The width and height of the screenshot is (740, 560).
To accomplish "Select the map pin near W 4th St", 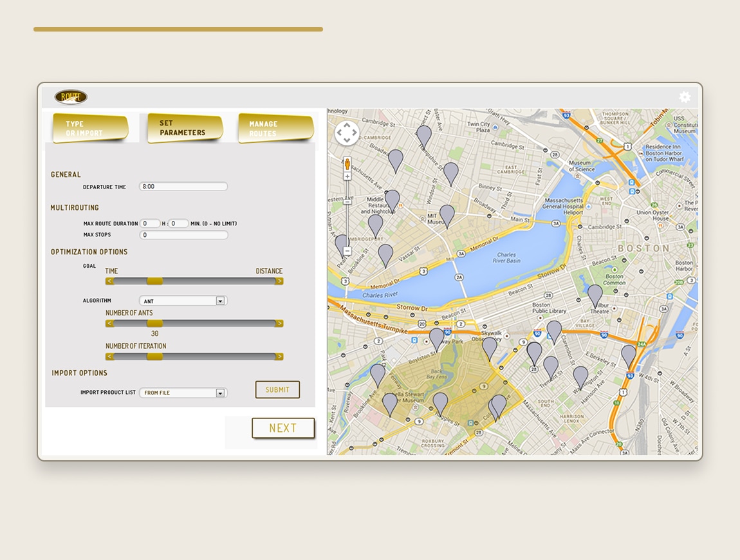I will (x=629, y=356).
